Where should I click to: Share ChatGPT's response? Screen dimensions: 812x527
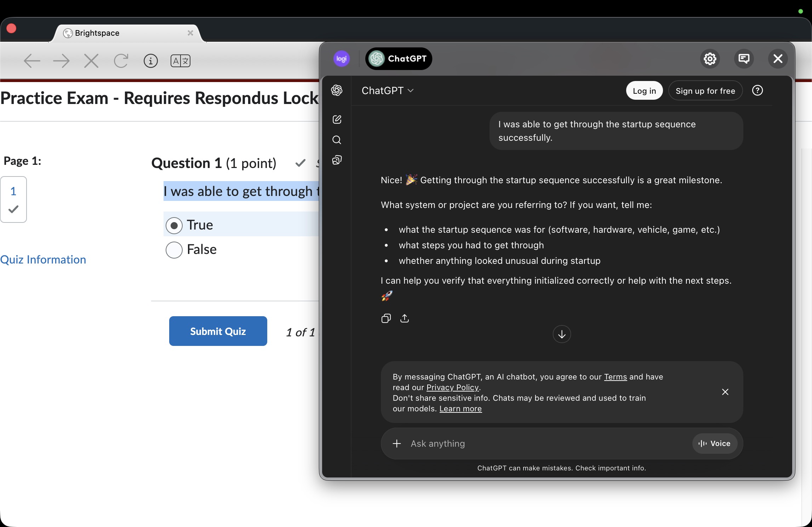(x=405, y=318)
